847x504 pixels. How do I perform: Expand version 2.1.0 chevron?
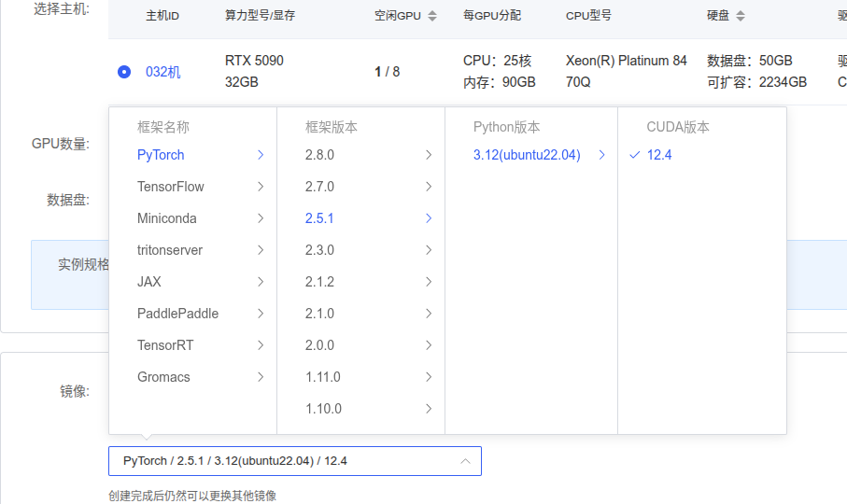(429, 314)
